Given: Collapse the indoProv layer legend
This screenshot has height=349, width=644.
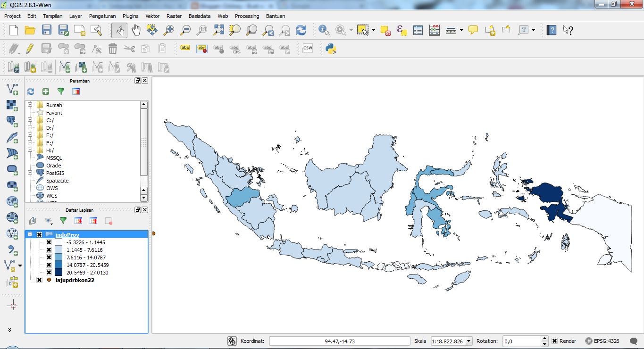Looking at the screenshot, I should click(30, 235).
